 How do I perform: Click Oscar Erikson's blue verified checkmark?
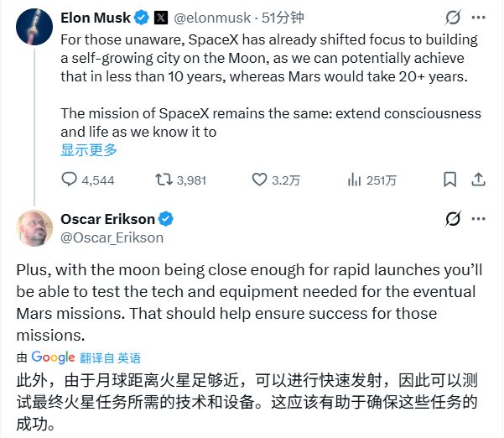click(x=167, y=219)
